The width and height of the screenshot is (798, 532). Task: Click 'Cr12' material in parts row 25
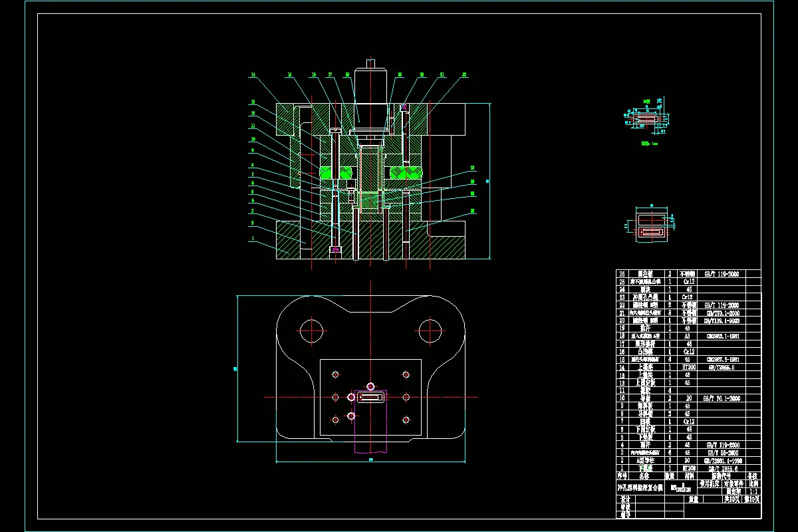coord(689,281)
